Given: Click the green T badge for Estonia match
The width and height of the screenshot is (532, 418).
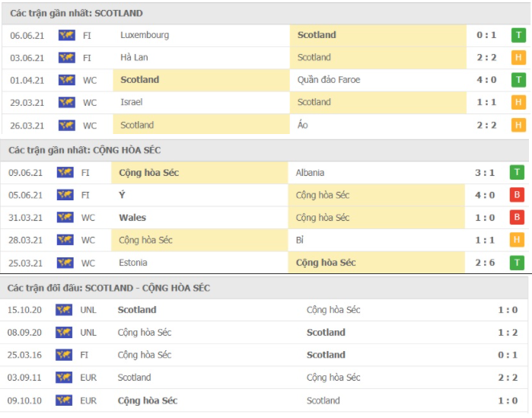Looking at the screenshot, I should 517,263.
